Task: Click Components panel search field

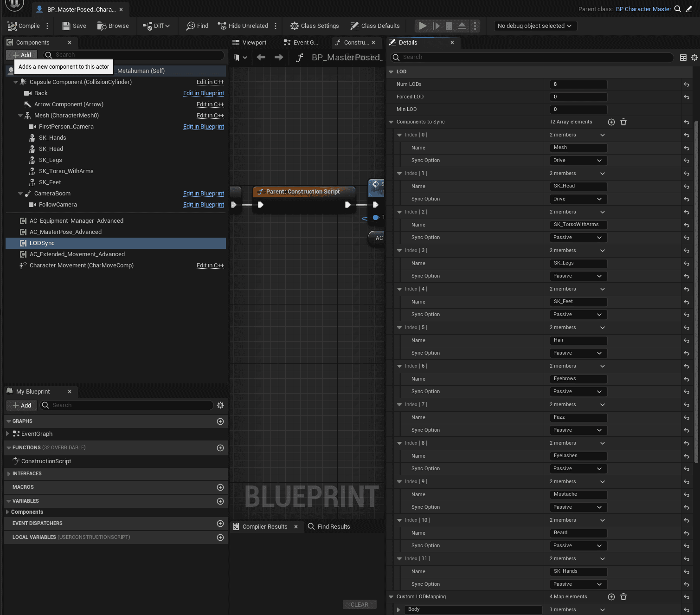Action: click(x=134, y=55)
